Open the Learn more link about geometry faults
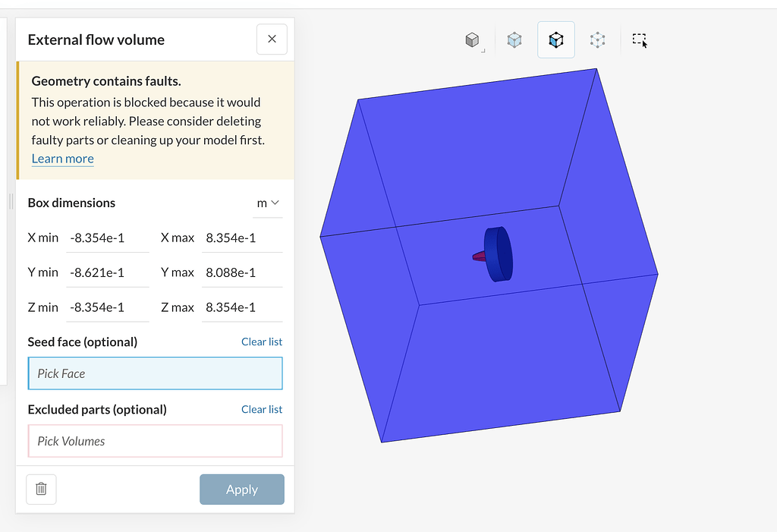Image resolution: width=777 pixels, height=532 pixels. coord(62,159)
